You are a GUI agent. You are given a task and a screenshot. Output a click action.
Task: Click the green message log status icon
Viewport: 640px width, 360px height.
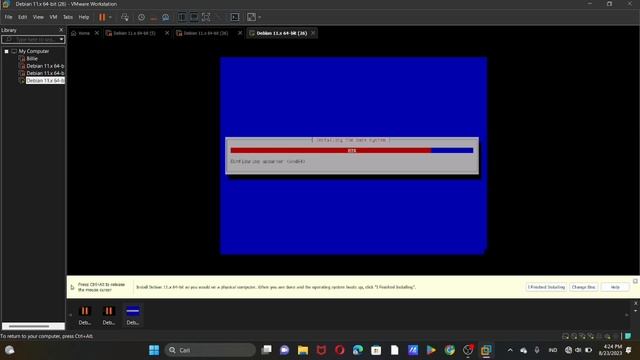click(x=628, y=336)
